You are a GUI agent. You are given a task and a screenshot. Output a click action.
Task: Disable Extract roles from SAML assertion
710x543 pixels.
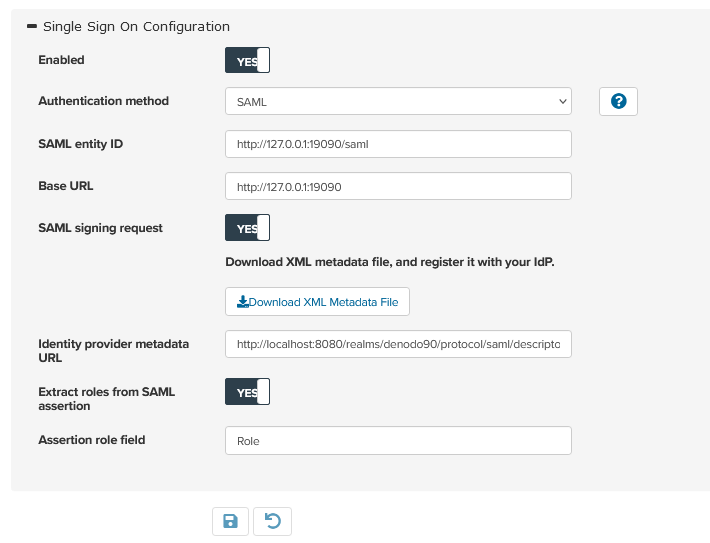click(x=247, y=391)
